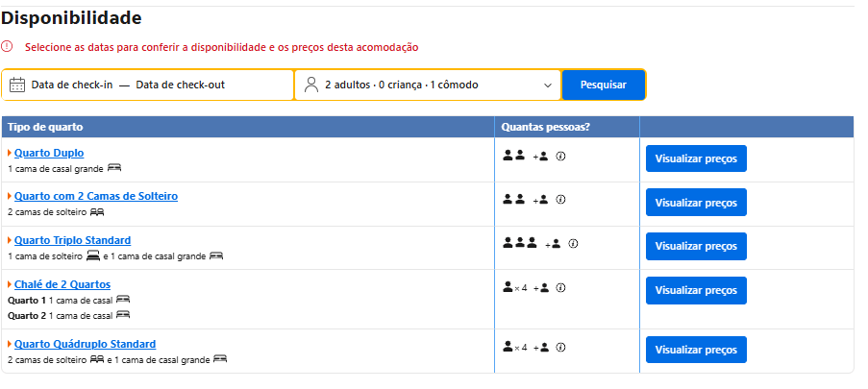Viewport: 868px width, 389px height.
Task: Open the 2 adultos guests dropdown chevron
Action: 548,85
